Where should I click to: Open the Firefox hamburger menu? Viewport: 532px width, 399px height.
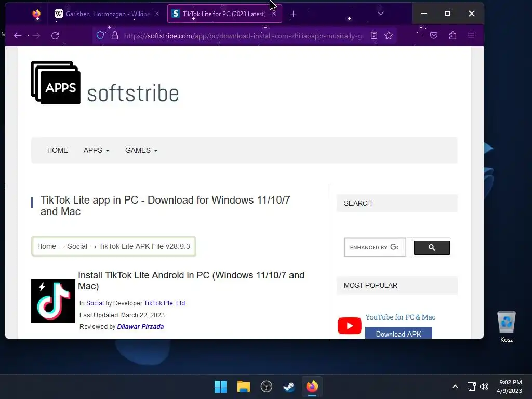click(471, 35)
